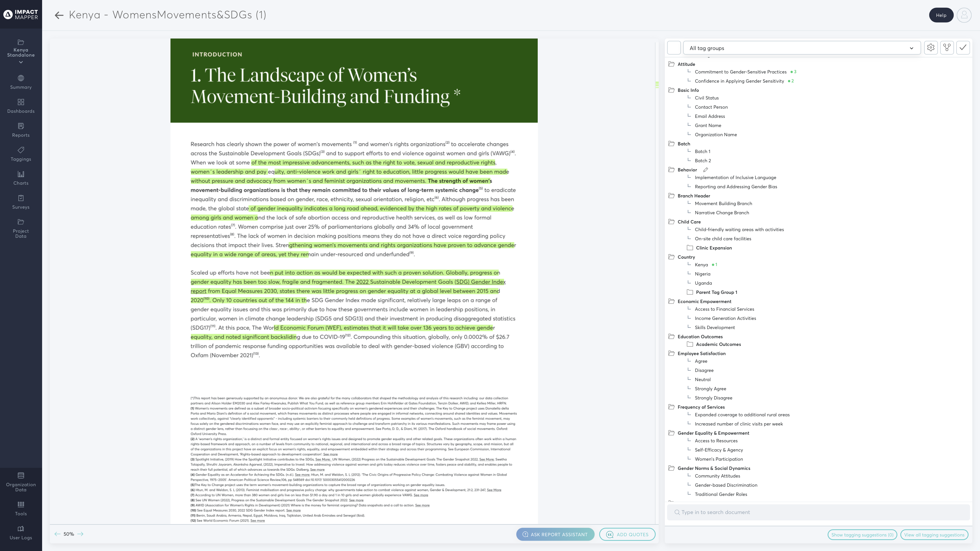Click Show tagging suggestions (0)
The height and width of the screenshot is (551, 980).
click(x=862, y=535)
